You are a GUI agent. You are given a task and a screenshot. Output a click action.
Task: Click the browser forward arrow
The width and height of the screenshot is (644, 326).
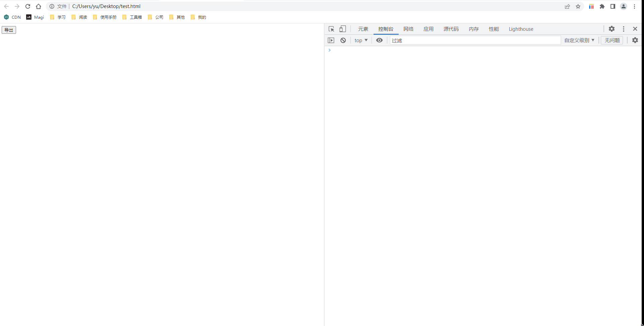pos(17,6)
